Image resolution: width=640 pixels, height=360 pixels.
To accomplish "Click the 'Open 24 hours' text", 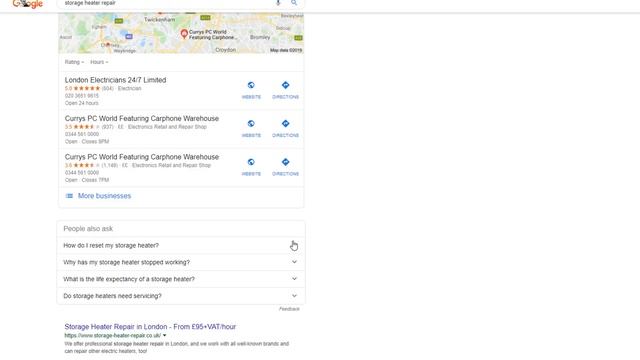I will 82,103.
